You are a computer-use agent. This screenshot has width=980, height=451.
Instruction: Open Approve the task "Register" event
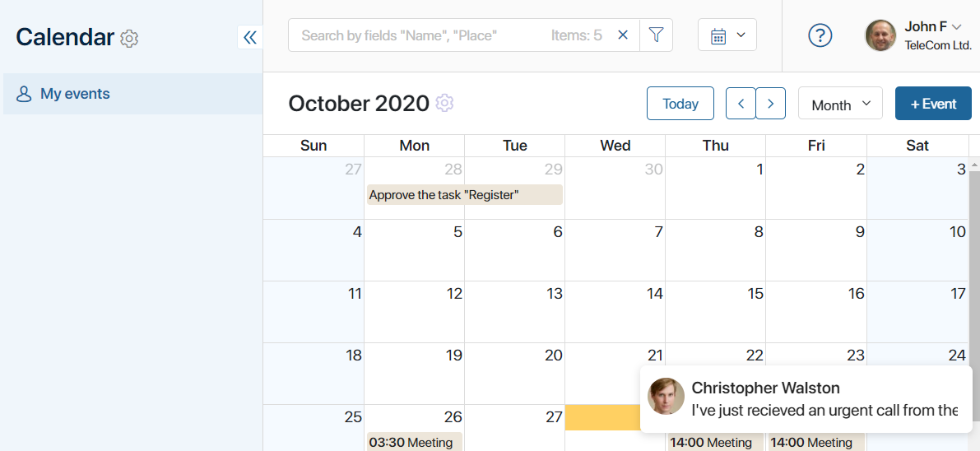click(x=464, y=194)
